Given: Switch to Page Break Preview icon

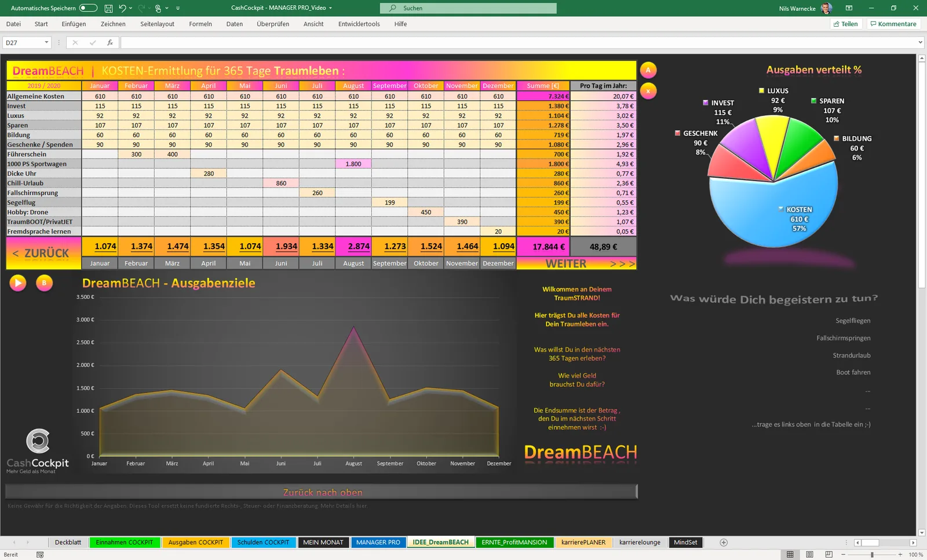Looking at the screenshot, I should (x=829, y=555).
